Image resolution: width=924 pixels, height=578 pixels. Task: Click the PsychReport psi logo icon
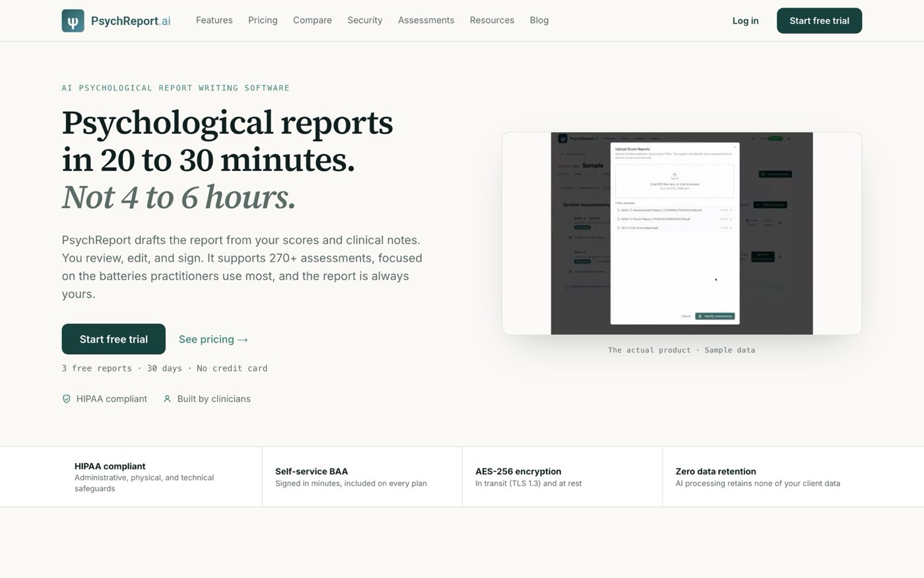click(73, 20)
